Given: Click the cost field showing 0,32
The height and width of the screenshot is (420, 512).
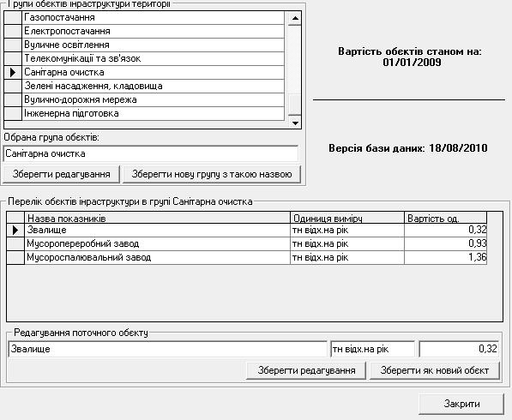Looking at the screenshot, I should pyautogui.click(x=459, y=349).
